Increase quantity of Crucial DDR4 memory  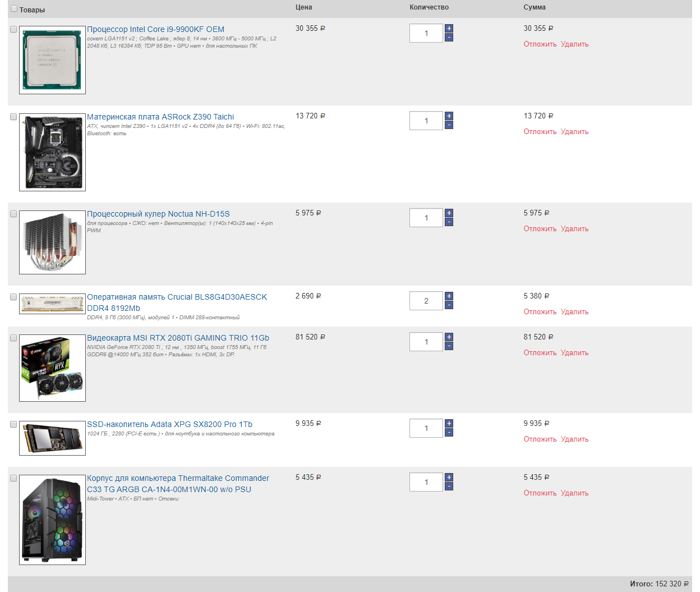tap(449, 296)
